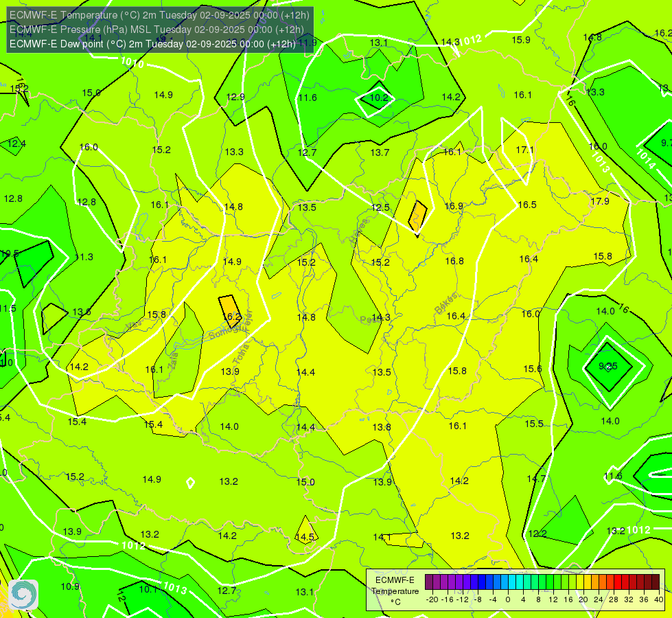Click the 17.1 temperature value
The image size is (672, 618).
click(525, 150)
